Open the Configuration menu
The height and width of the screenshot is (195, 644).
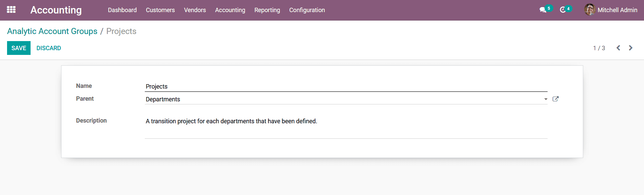click(307, 10)
